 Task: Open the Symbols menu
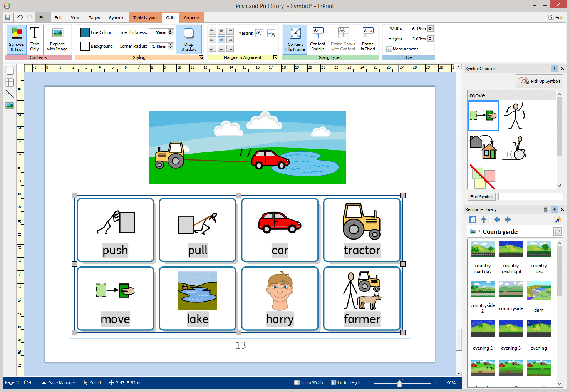point(116,18)
